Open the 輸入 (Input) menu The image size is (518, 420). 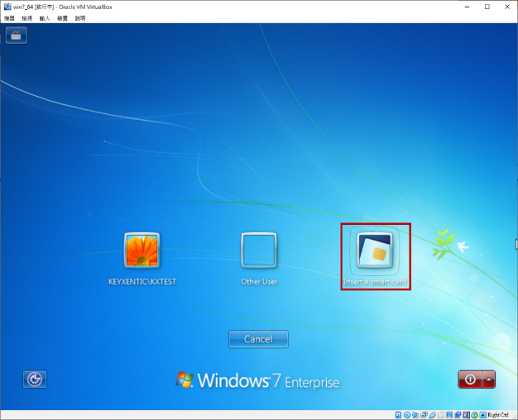point(45,18)
